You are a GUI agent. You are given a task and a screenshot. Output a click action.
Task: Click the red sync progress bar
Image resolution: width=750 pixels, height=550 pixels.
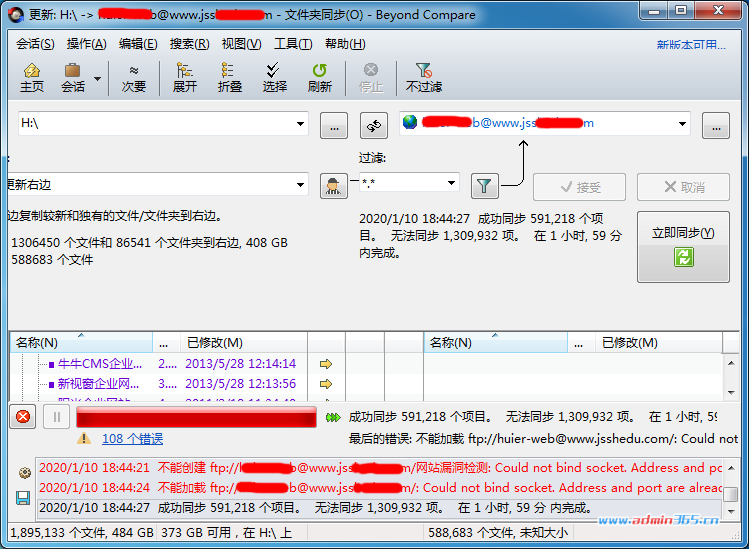pyautogui.click(x=196, y=417)
